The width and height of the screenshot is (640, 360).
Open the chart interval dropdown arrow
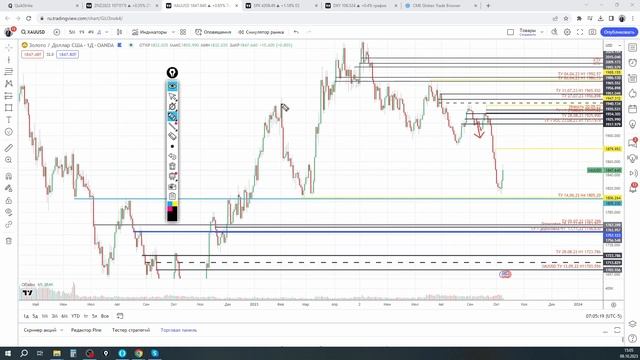coord(107,32)
